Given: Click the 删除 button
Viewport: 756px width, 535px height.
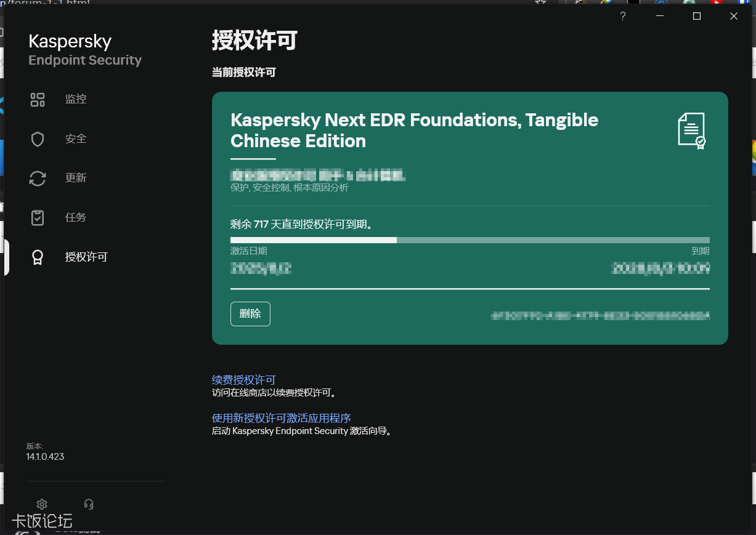Looking at the screenshot, I should pyautogui.click(x=250, y=314).
